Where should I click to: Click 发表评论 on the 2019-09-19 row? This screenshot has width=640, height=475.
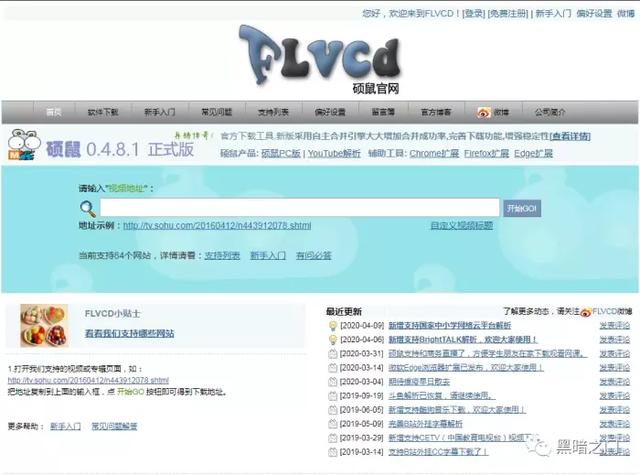click(x=615, y=396)
